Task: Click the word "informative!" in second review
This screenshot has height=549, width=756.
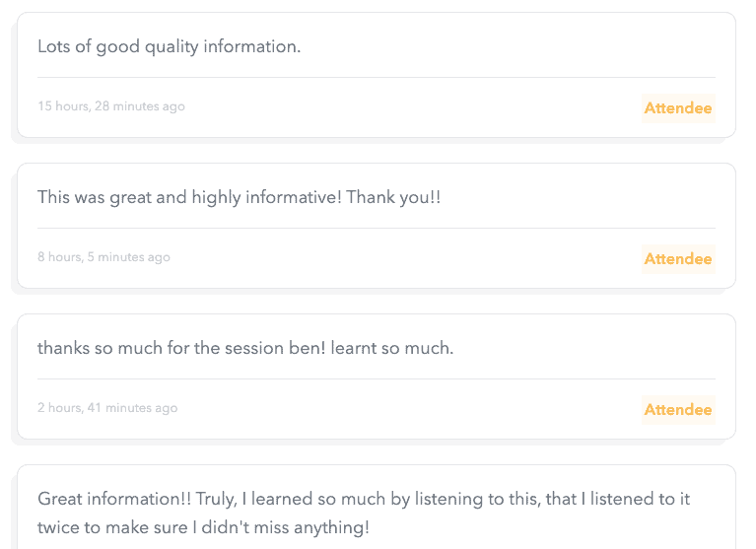Action: coord(295,197)
